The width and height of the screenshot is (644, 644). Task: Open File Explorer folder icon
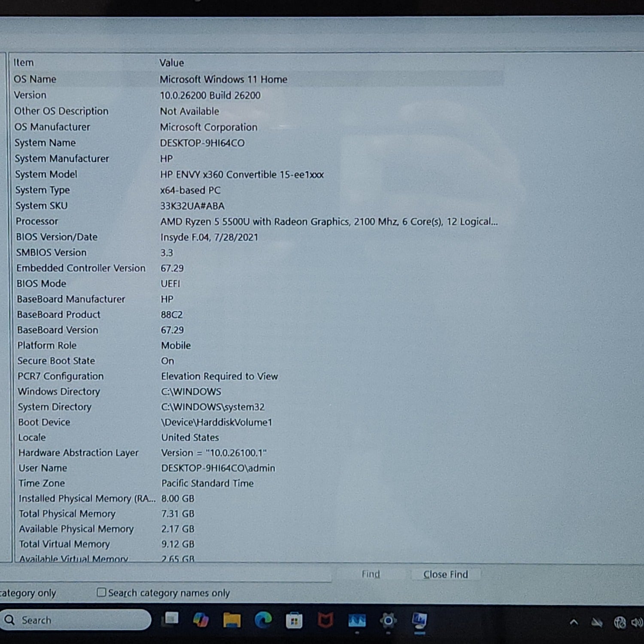coord(232,620)
